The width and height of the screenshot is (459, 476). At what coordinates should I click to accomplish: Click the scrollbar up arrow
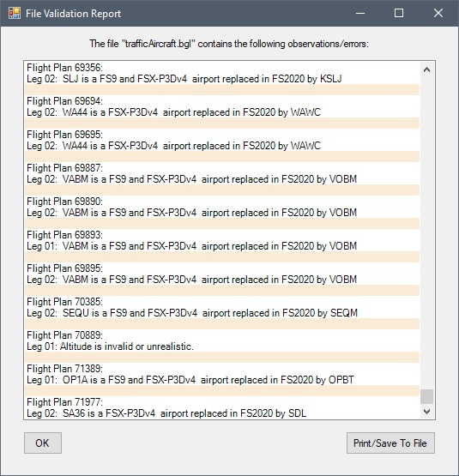(x=426, y=69)
